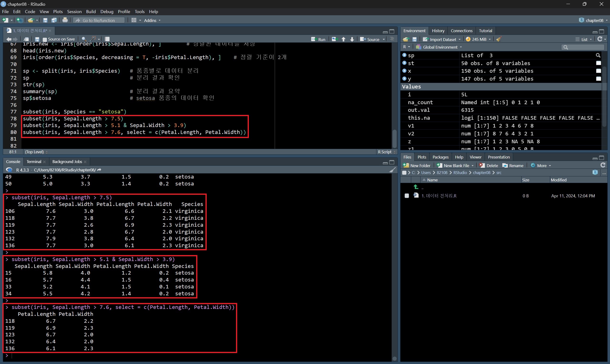Check the box beside 1. 데이터 전처리.R file
Screen dimensions: 610x364
tap(407, 196)
